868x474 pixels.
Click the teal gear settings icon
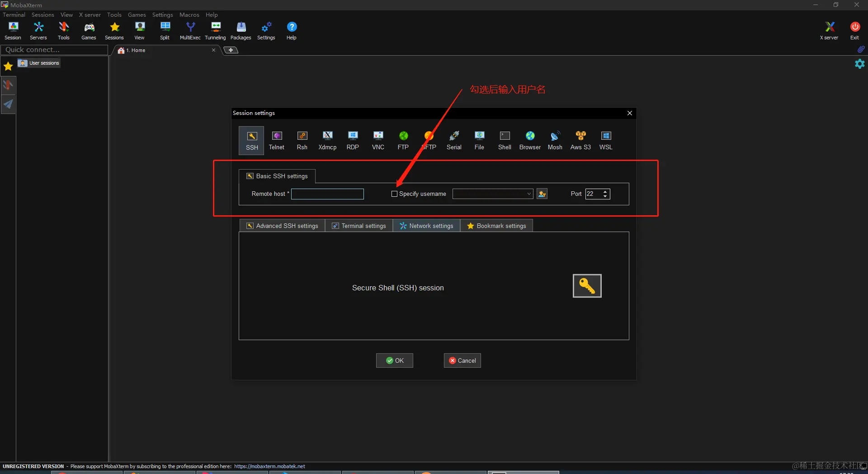[860, 64]
